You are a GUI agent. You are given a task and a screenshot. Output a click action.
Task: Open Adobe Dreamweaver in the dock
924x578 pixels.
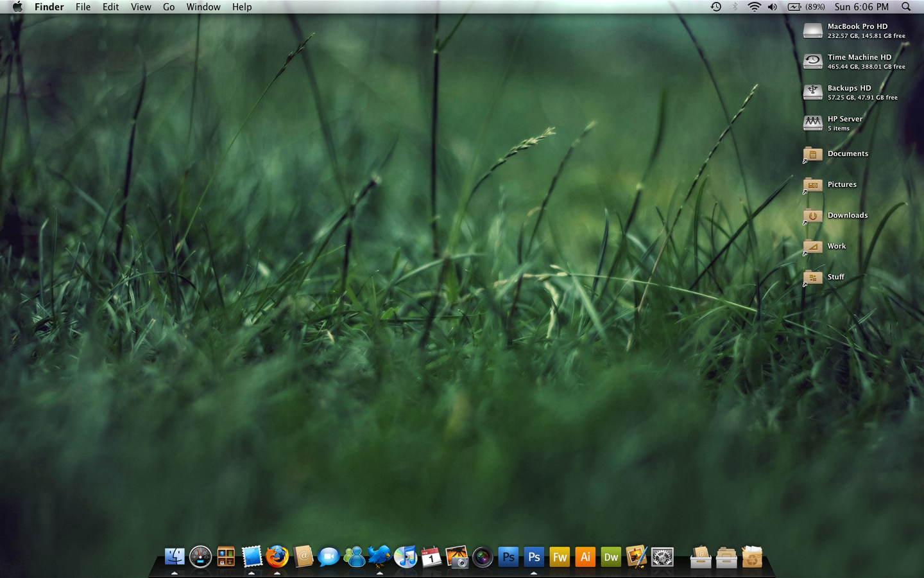(x=611, y=557)
